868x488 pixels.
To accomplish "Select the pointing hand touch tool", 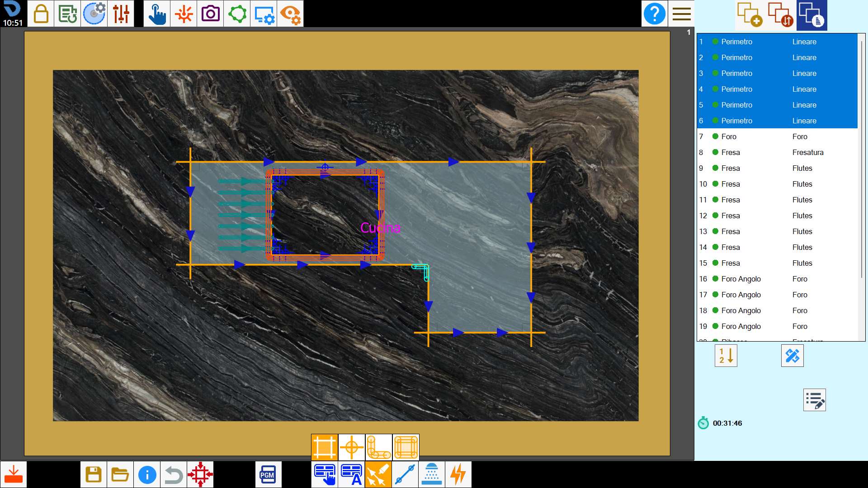I will pyautogui.click(x=157, y=14).
